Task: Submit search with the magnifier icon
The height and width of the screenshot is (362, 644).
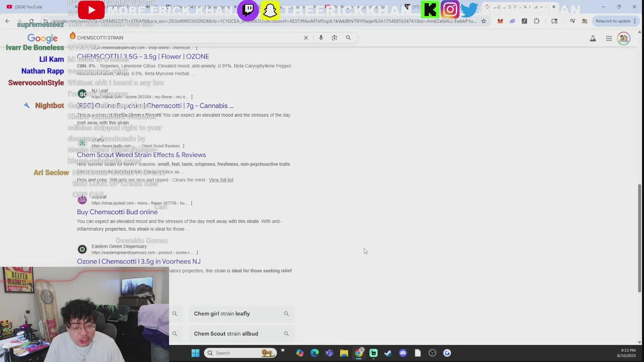Action: (x=348, y=38)
